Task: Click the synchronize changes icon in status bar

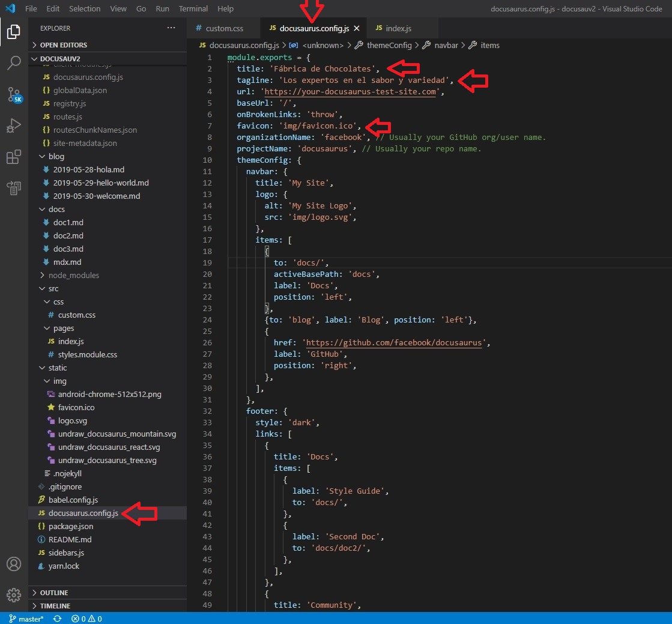Action: click(x=57, y=619)
